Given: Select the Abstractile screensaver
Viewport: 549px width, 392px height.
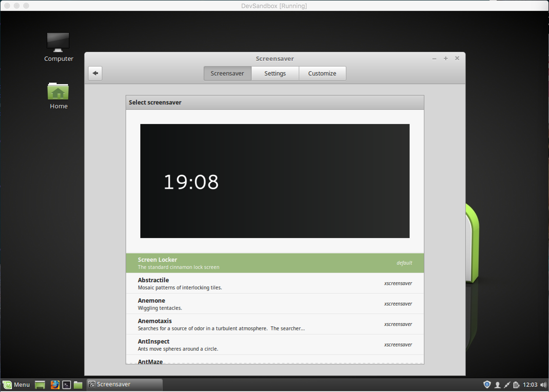Looking at the screenshot, I should [x=275, y=283].
